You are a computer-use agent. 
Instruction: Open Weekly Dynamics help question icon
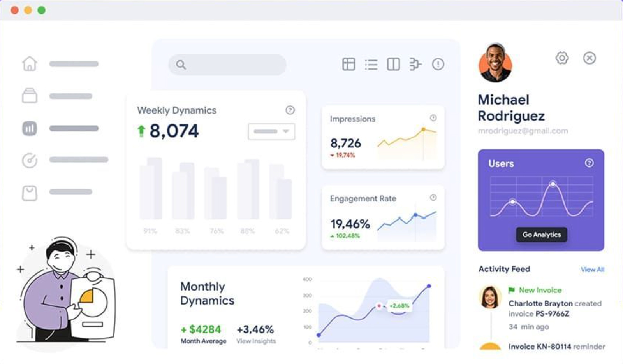click(290, 110)
